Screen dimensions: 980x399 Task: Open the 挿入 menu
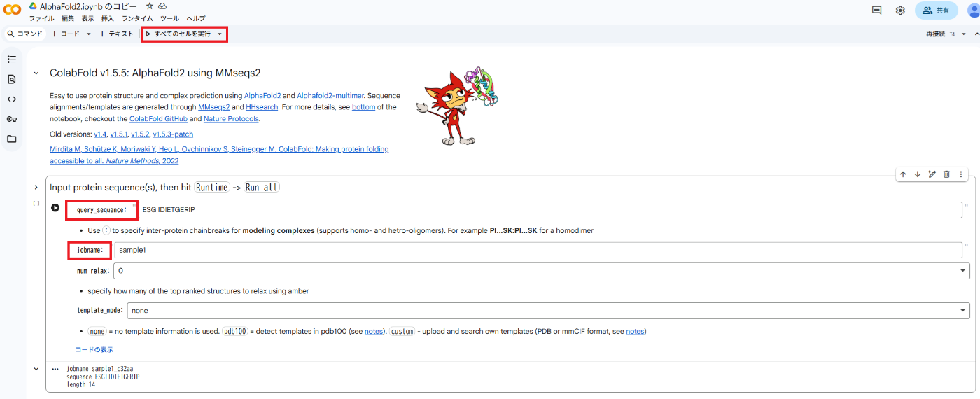click(108, 18)
